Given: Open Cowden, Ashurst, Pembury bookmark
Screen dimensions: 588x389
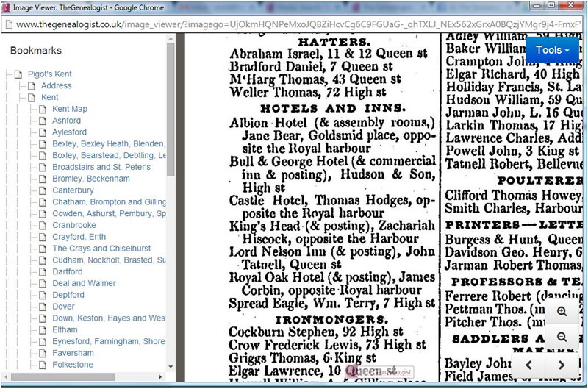Looking at the screenshot, I should tap(109, 213).
